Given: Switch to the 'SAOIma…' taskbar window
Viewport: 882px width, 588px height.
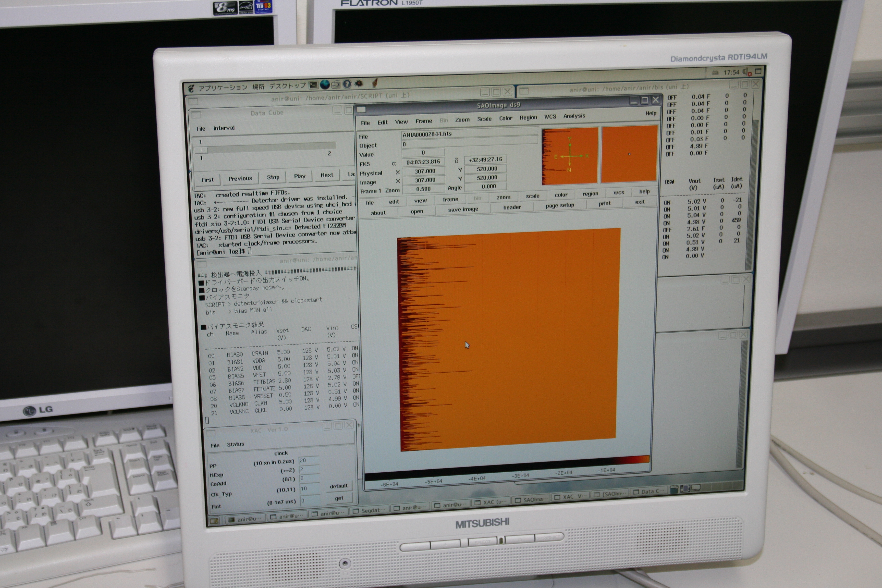Looking at the screenshot, I should [531, 499].
